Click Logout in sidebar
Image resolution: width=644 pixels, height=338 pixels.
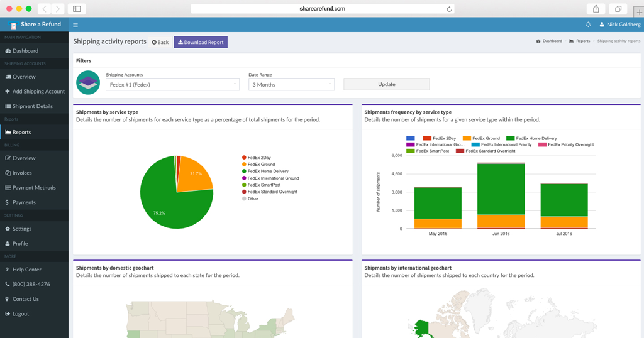coord(35,313)
